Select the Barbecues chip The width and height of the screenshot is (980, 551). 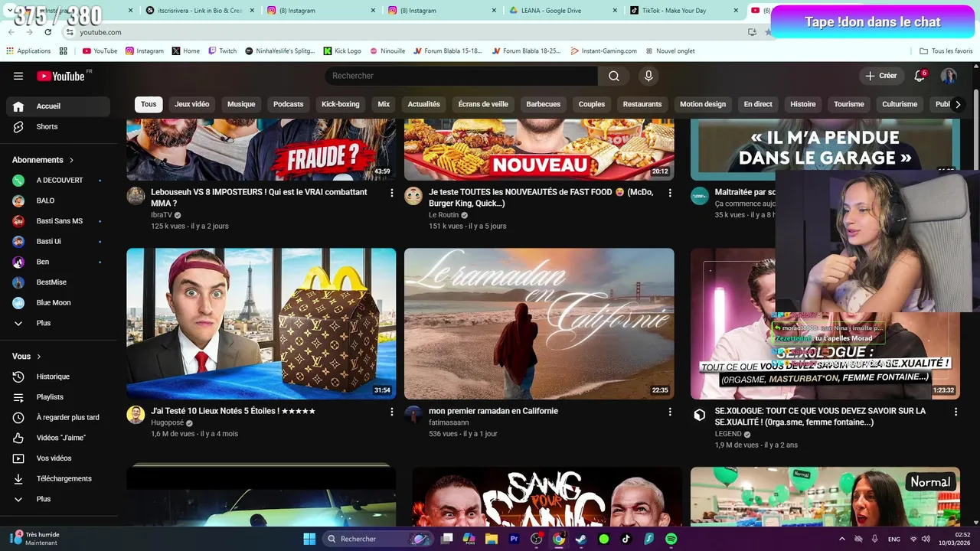point(544,104)
